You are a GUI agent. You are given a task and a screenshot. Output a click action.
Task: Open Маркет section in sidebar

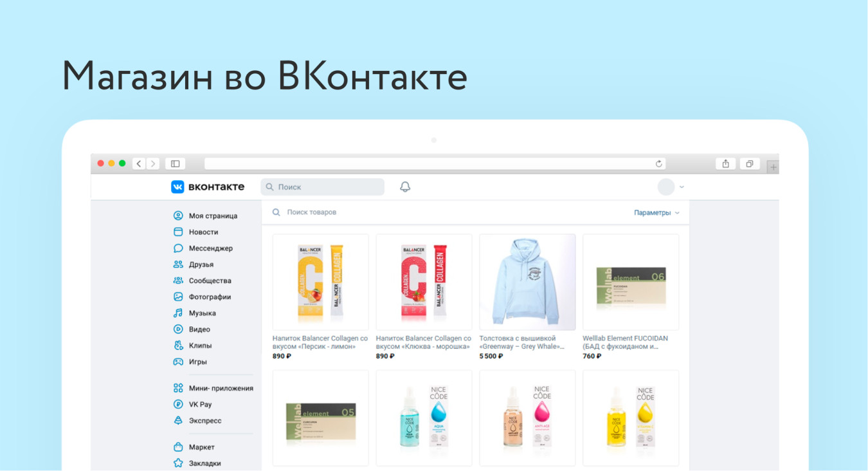point(201,447)
